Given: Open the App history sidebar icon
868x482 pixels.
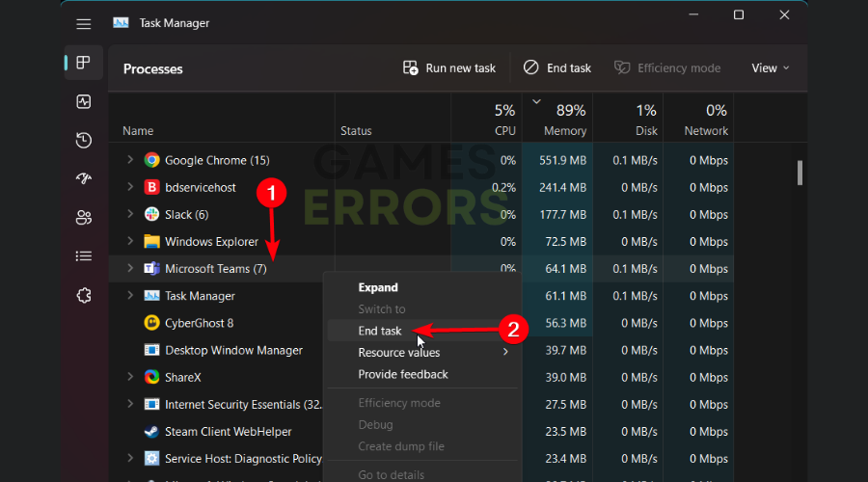Looking at the screenshot, I should pyautogui.click(x=84, y=141).
